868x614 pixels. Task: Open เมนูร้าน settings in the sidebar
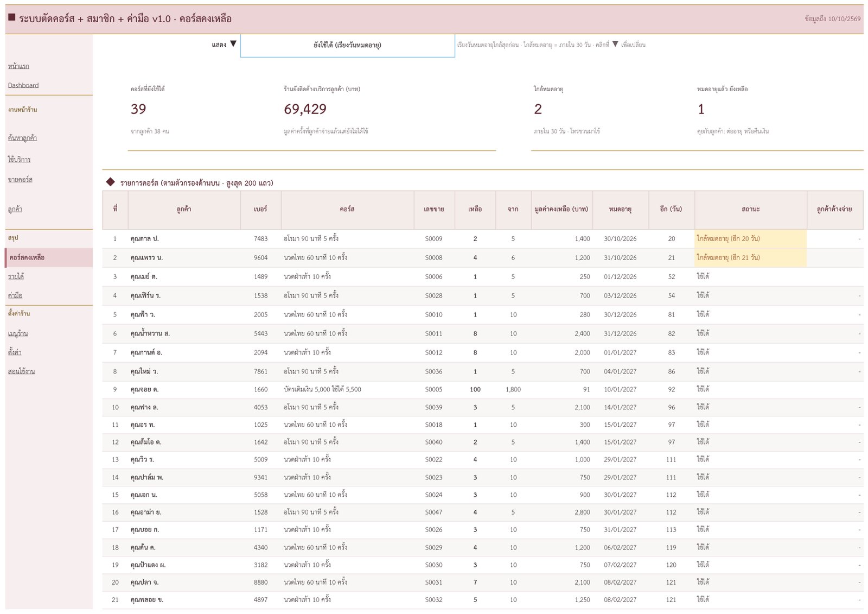18,333
